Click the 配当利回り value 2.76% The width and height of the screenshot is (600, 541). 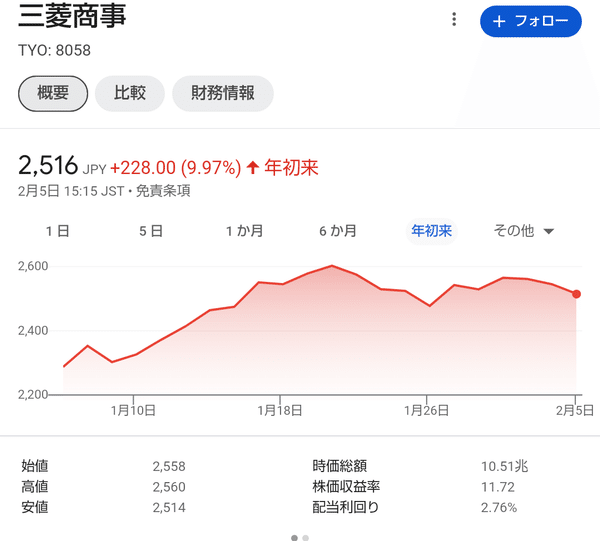tap(499, 508)
